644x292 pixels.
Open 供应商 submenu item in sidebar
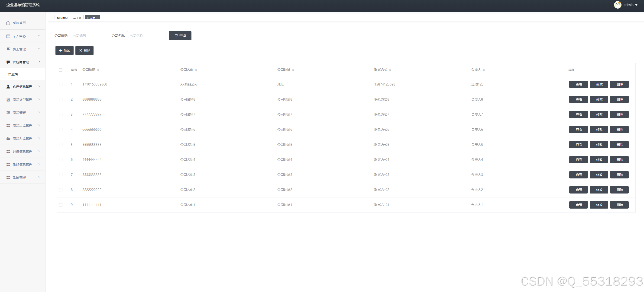(x=13, y=74)
